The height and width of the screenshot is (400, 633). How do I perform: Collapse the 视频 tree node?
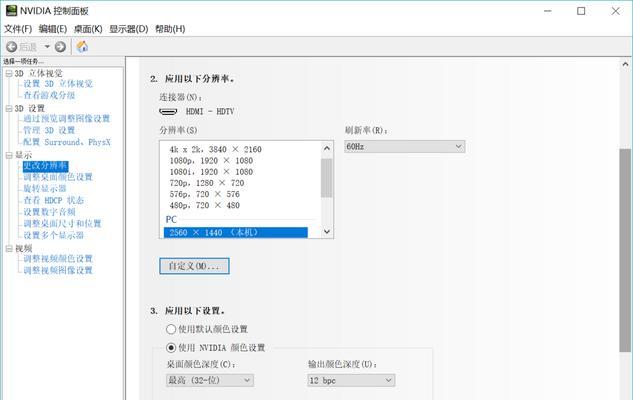(x=8, y=249)
